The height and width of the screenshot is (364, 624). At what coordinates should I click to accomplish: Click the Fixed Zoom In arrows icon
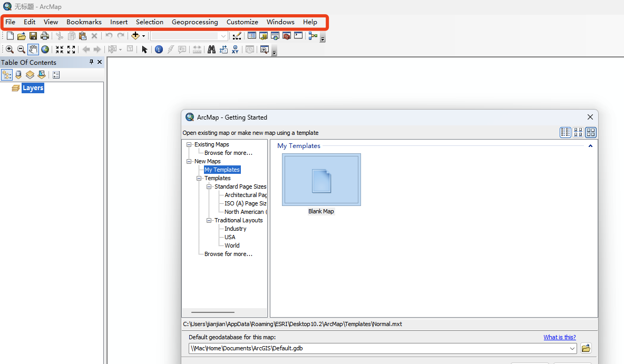click(60, 50)
